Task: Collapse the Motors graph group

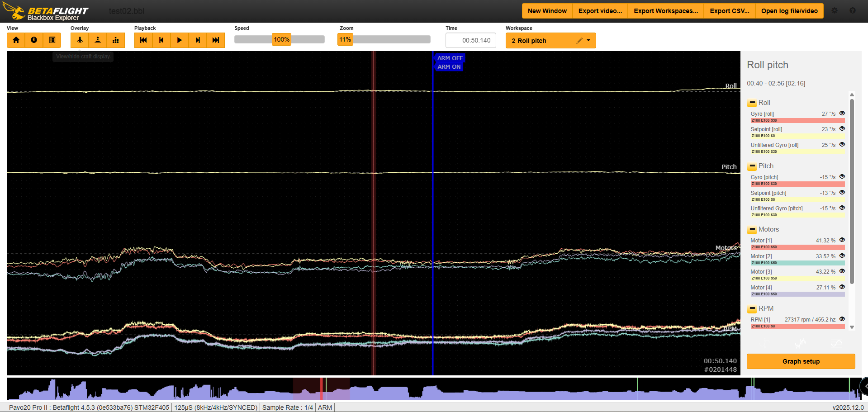Action: click(x=752, y=230)
